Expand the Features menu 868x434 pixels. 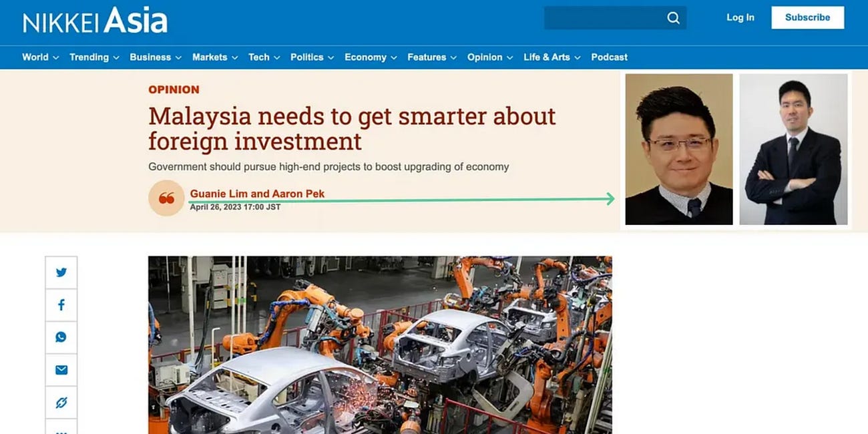click(x=432, y=57)
